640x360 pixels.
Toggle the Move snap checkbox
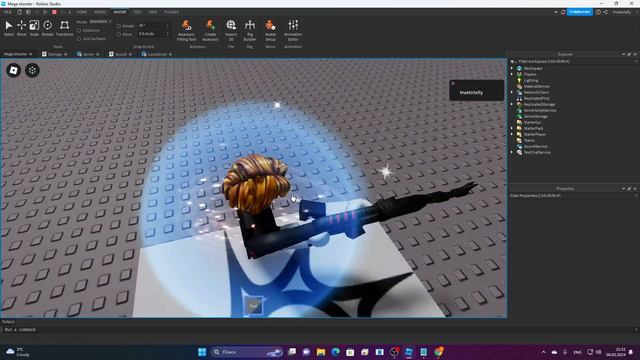tap(119, 34)
